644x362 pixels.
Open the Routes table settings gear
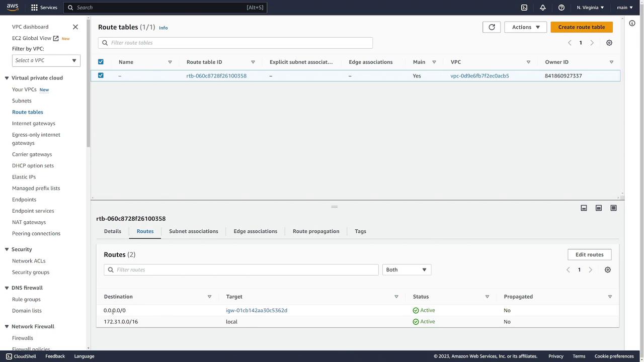coord(607,270)
